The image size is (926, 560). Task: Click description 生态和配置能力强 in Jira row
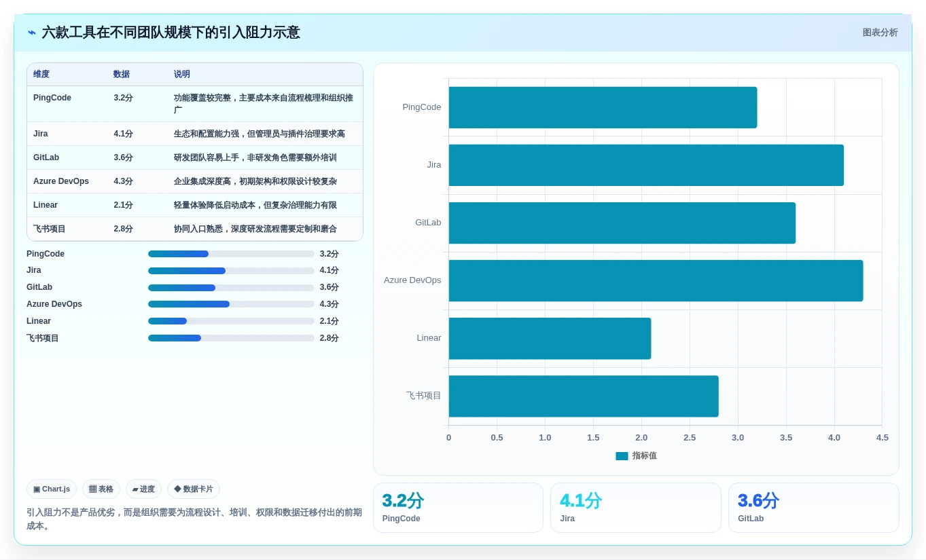260,134
